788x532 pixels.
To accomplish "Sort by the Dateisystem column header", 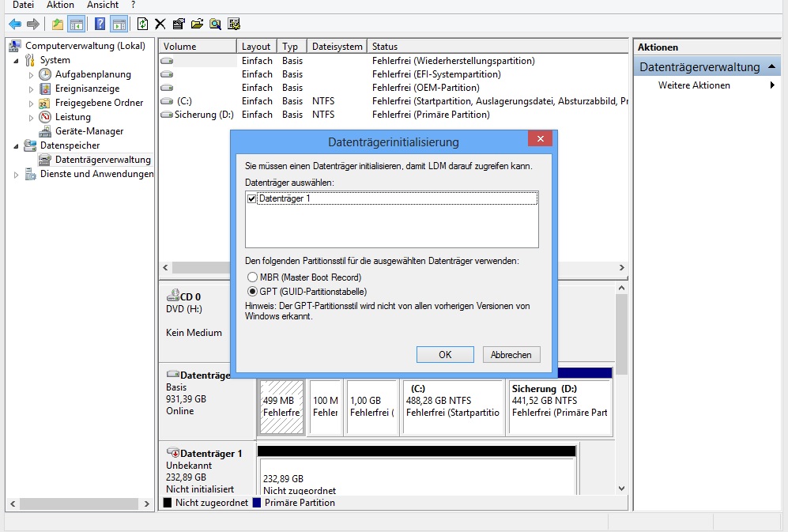I will (x=337, y=47).
